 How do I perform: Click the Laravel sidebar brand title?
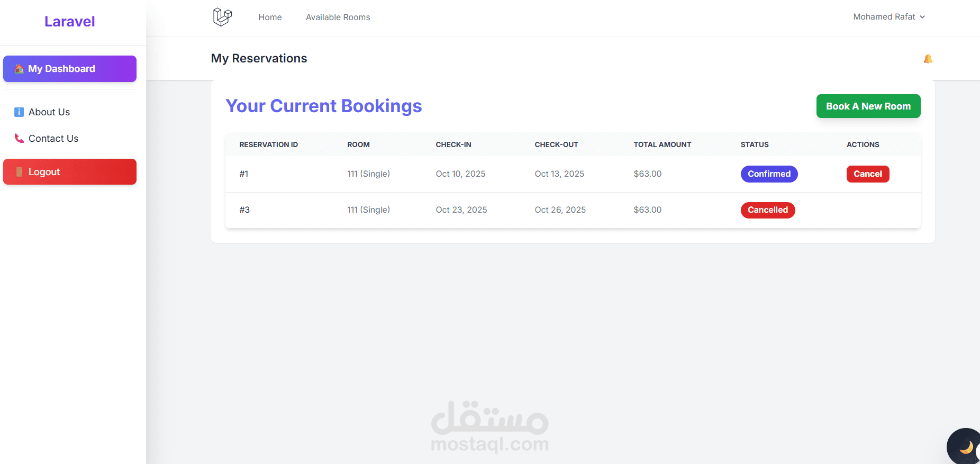tap(69, 22)
